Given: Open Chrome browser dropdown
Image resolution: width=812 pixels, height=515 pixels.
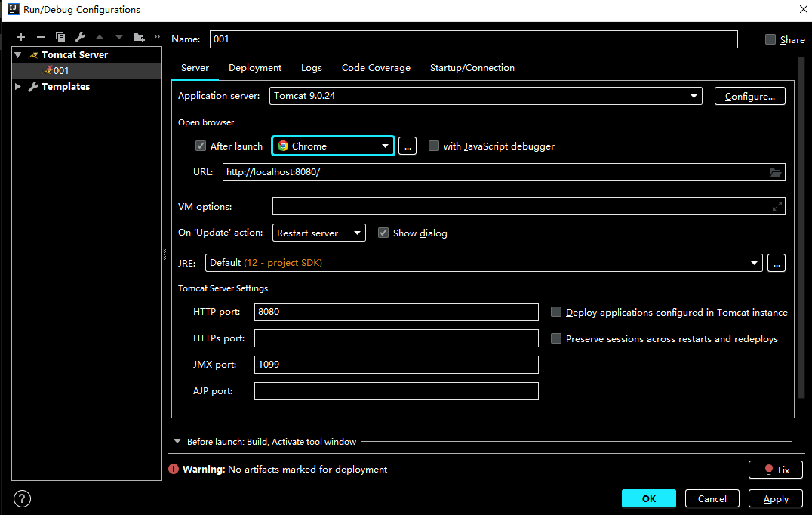Looking at the screenshot, I should click(333, 146).
